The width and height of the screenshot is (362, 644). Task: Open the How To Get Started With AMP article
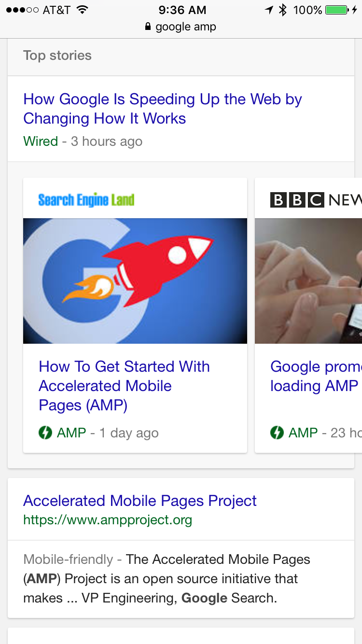click(124, 386)
